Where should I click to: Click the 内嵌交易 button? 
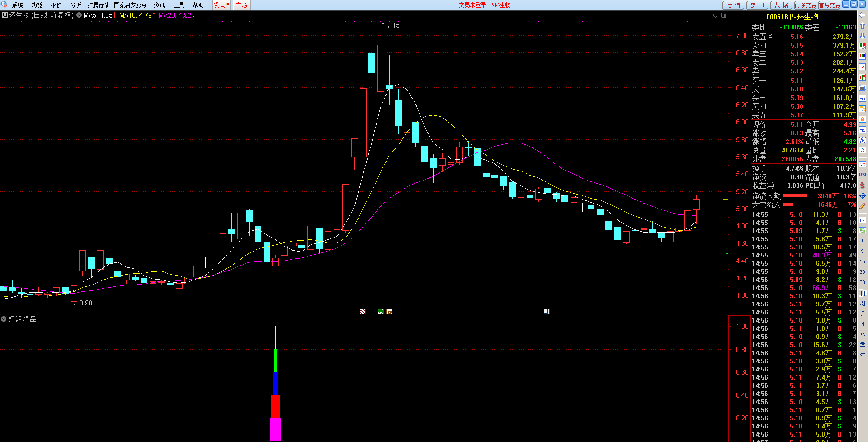tap(805, 5)
